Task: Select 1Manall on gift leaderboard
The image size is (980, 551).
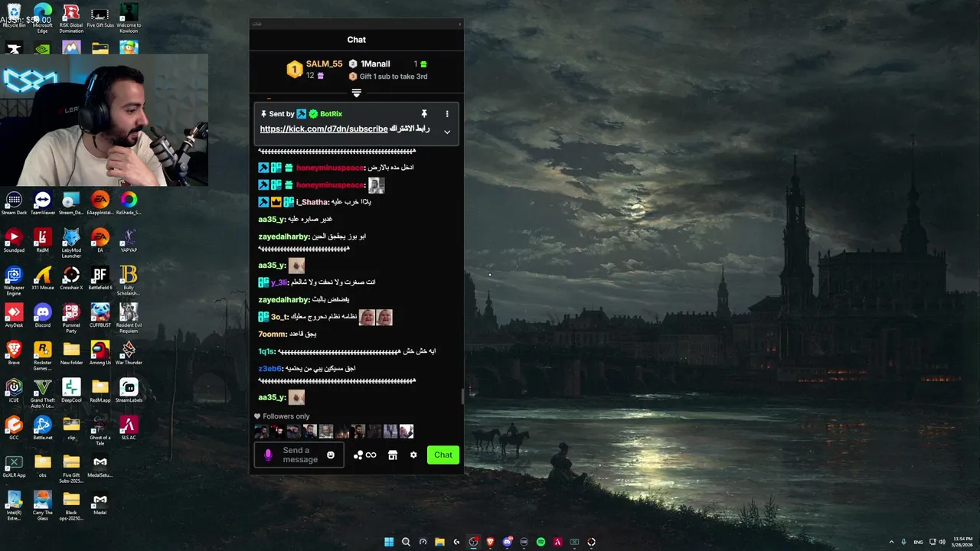Action: tap(375, 64)
